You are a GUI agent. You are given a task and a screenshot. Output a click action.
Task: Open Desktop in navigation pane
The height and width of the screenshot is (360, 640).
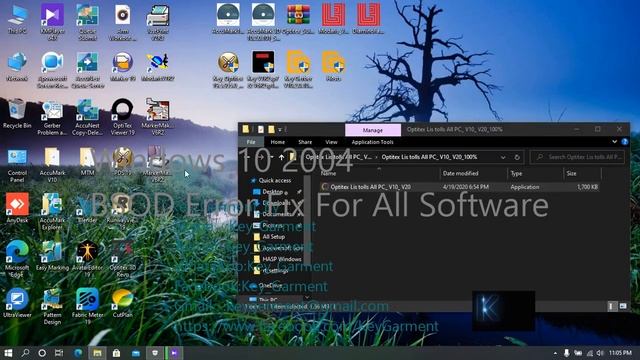coord(272,192)
